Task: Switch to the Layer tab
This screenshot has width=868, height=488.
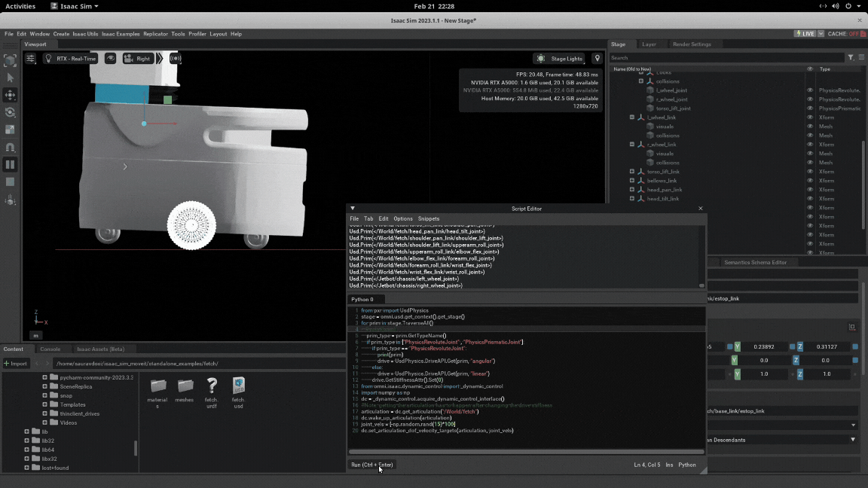Action: click(x=649, y=44)
